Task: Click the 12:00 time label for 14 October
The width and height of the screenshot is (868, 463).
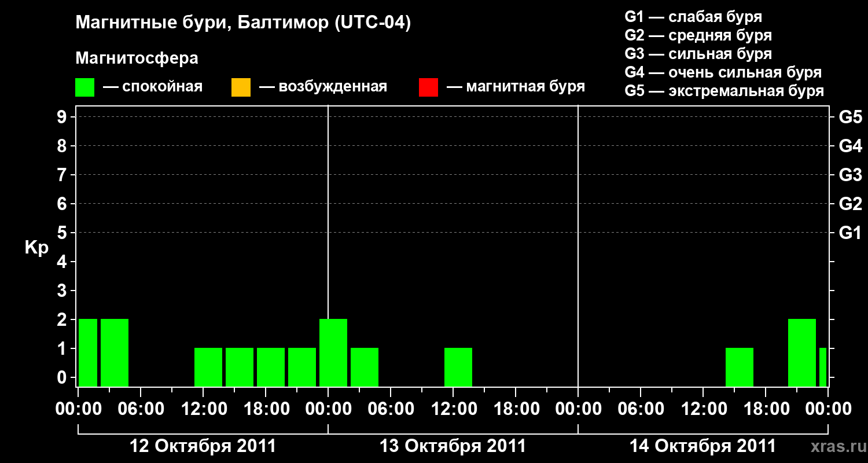Action: click(x=703, y=409)
